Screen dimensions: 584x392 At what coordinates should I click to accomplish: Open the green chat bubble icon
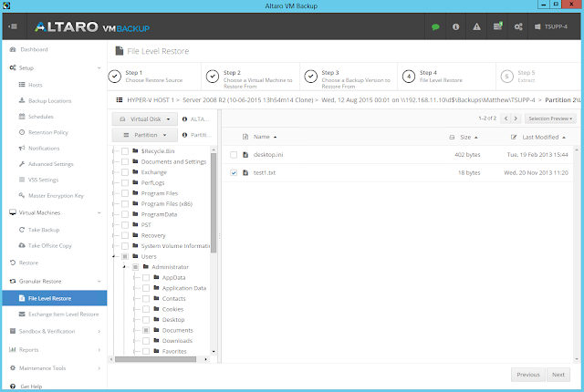(x=435, y=26)
